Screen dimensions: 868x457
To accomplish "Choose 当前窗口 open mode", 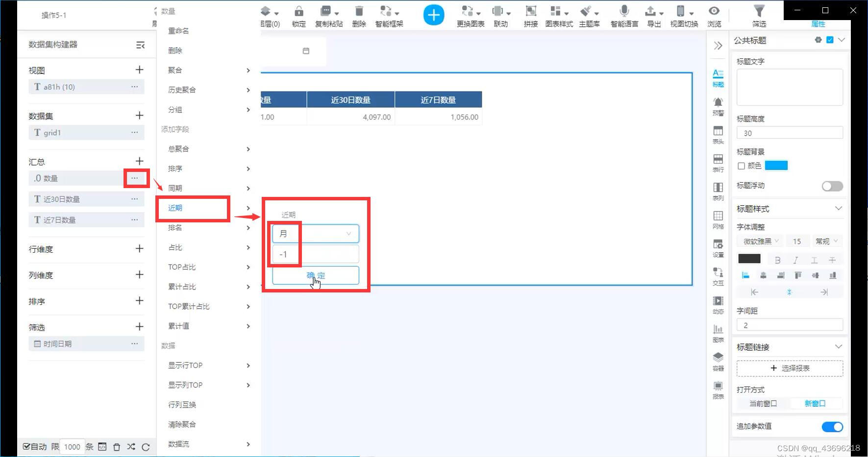I will click(x=763, y=404).
